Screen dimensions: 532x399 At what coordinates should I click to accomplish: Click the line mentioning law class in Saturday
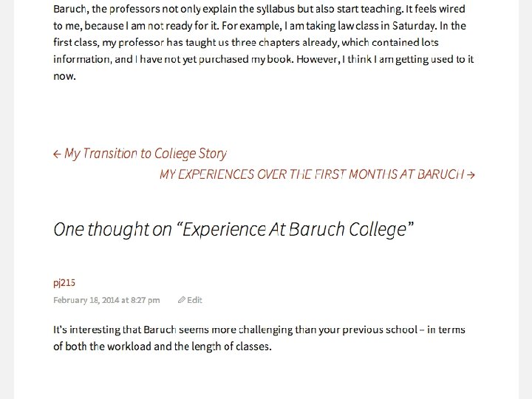(259, 26)
